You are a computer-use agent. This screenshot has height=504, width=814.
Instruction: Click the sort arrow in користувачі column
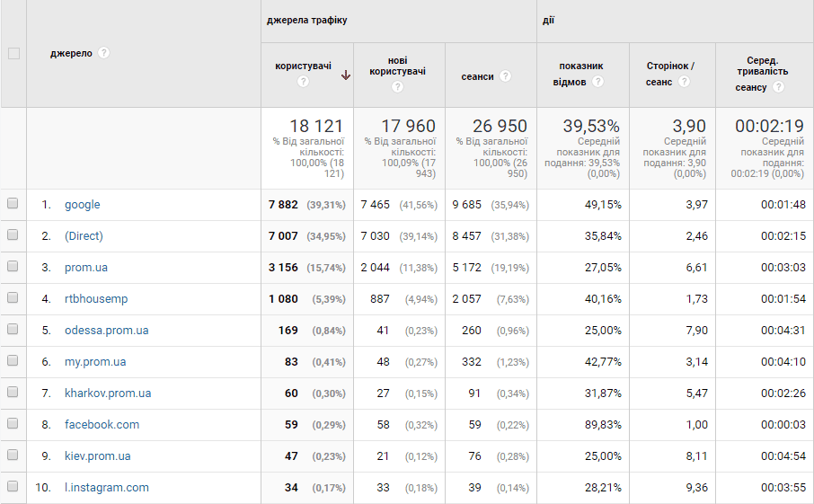tap(346, 75)
